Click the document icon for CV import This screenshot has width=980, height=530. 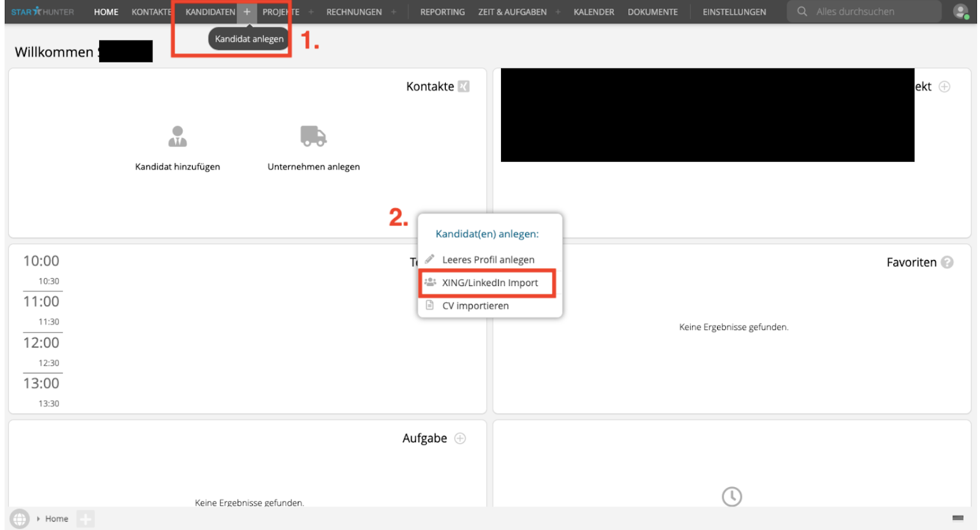click(x=430, y=305)
